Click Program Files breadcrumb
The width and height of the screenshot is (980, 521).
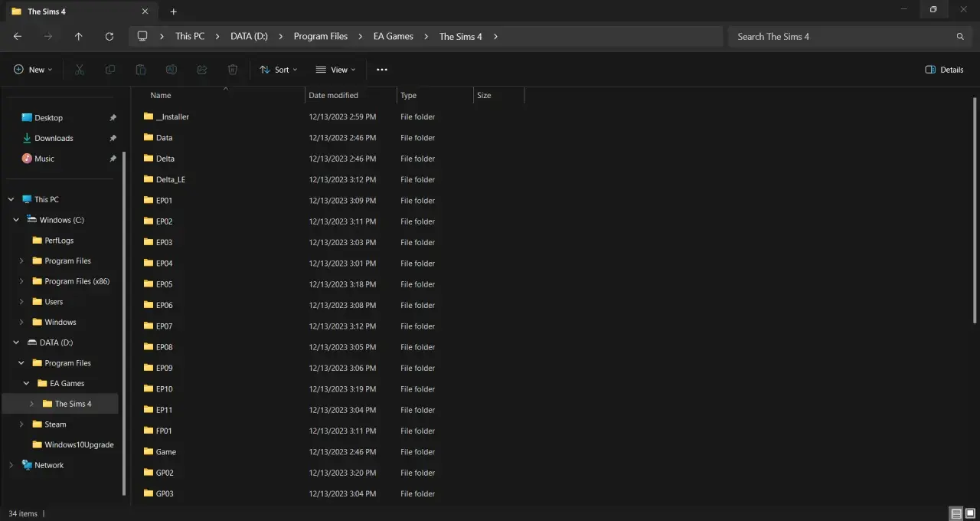[x=321, y=36]
